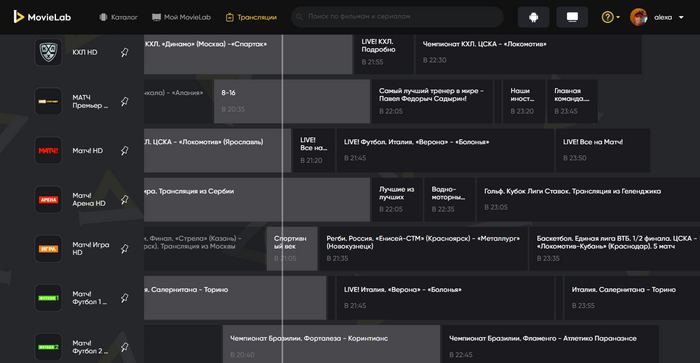Switch to the Мой MovieLab section
Viewport: 700px width, 363px height.
tap(181, 17)
